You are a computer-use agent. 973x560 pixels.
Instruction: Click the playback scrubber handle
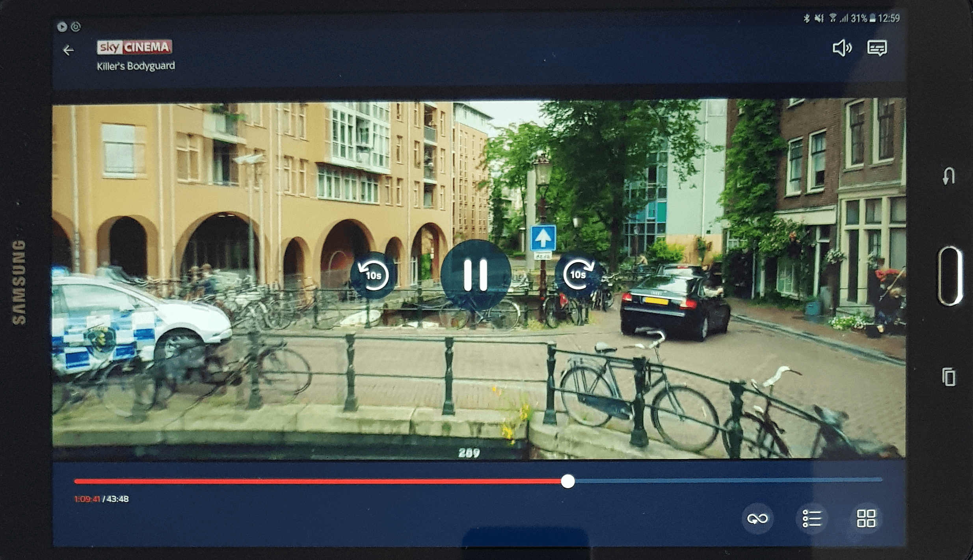pos(567,481)
